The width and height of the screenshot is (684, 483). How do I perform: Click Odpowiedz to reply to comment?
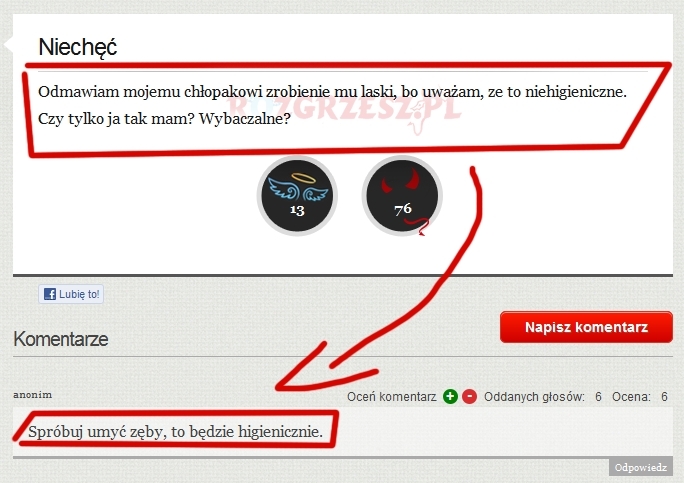tap(641, 467)
